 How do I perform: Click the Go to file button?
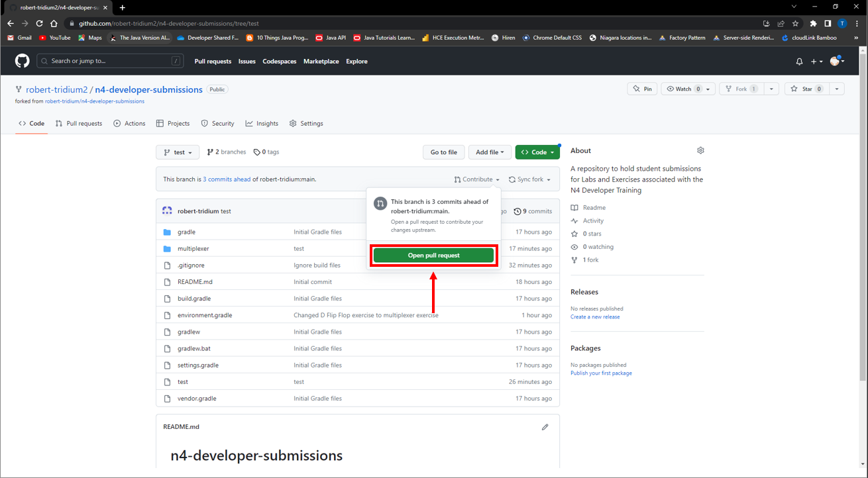pos(444,152)
